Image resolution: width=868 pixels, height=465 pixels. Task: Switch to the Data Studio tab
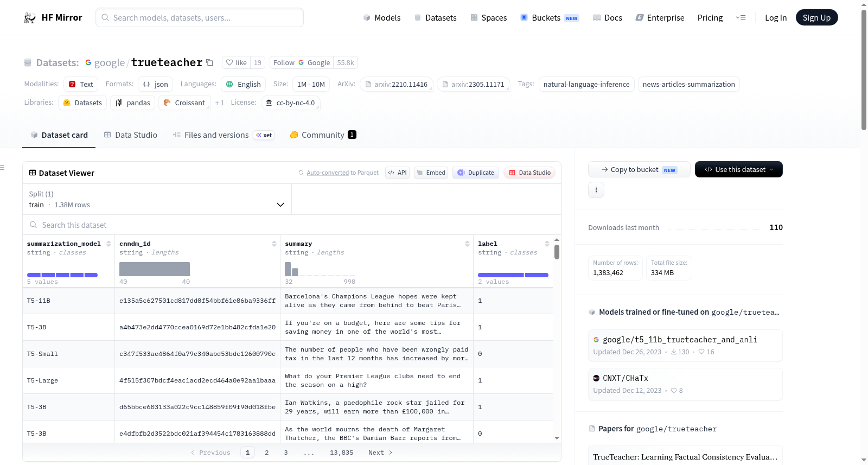click(x=131, y=135)
